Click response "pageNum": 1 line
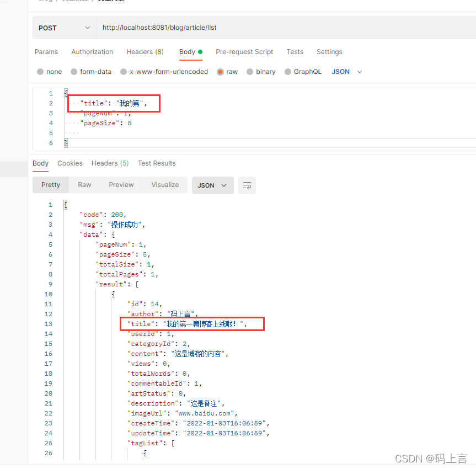 (x=121, y=244)
